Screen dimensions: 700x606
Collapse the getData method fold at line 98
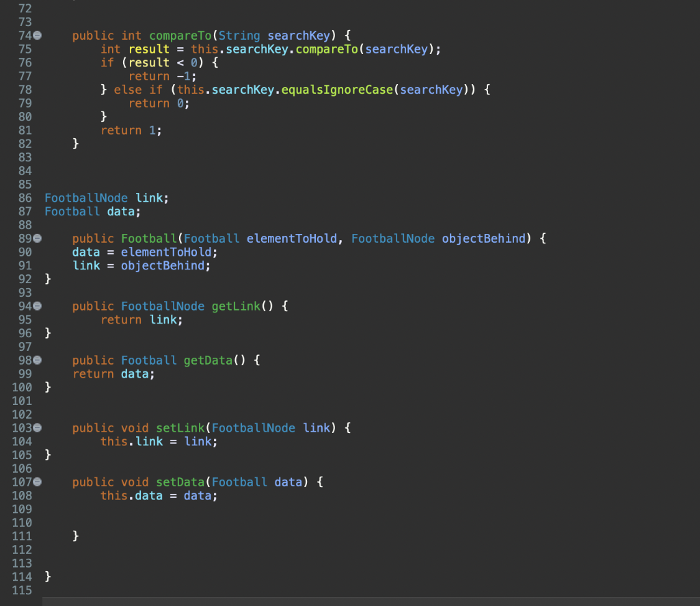tap(38, 360)
